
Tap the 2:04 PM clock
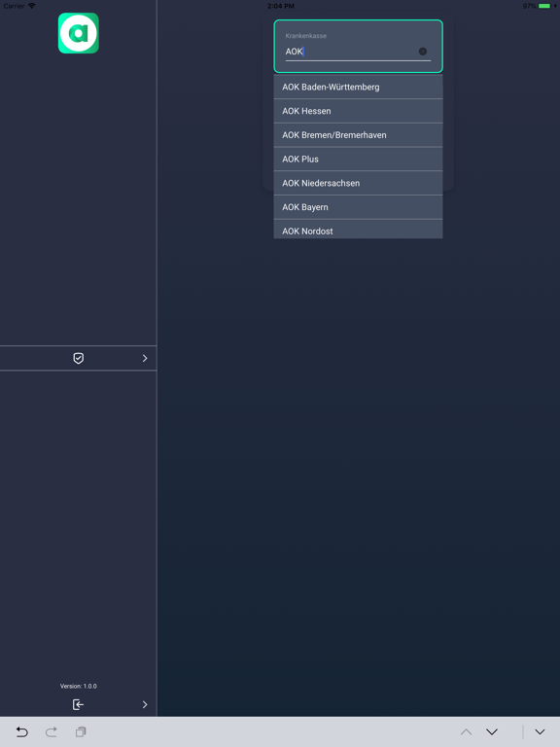tap(280, 6)
